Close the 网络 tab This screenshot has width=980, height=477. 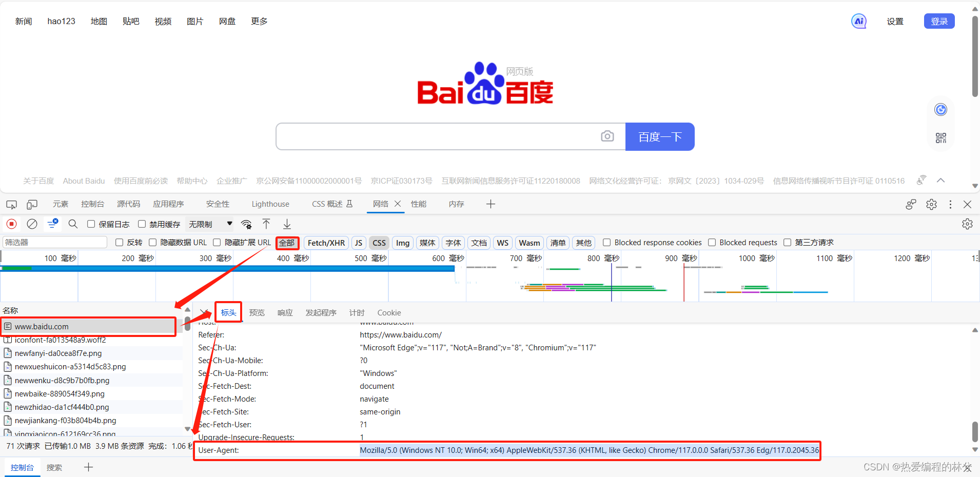[397, 204]
